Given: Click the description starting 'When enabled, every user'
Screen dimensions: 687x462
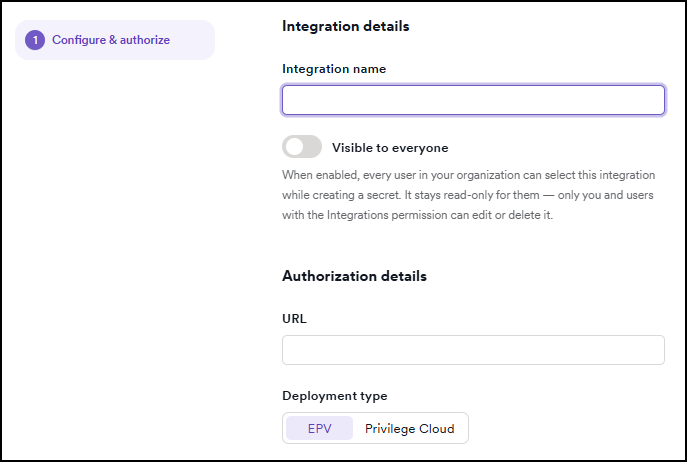Looking at the screenshot, I should 468,195.
